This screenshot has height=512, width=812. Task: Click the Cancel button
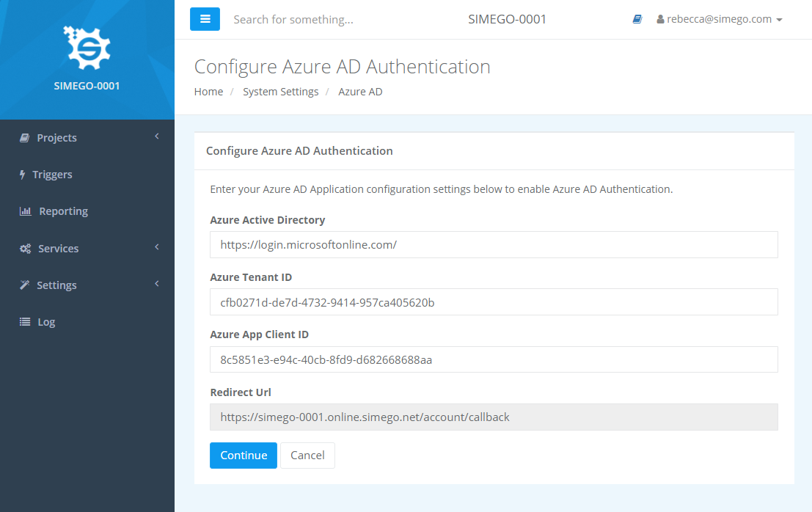[307, 455]
